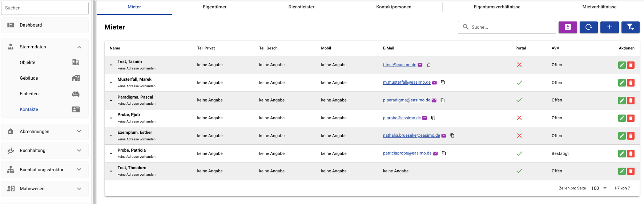Viewport: 644px width, 204px height.
Task: Click the Portal column header
Action: coord(520,48)
